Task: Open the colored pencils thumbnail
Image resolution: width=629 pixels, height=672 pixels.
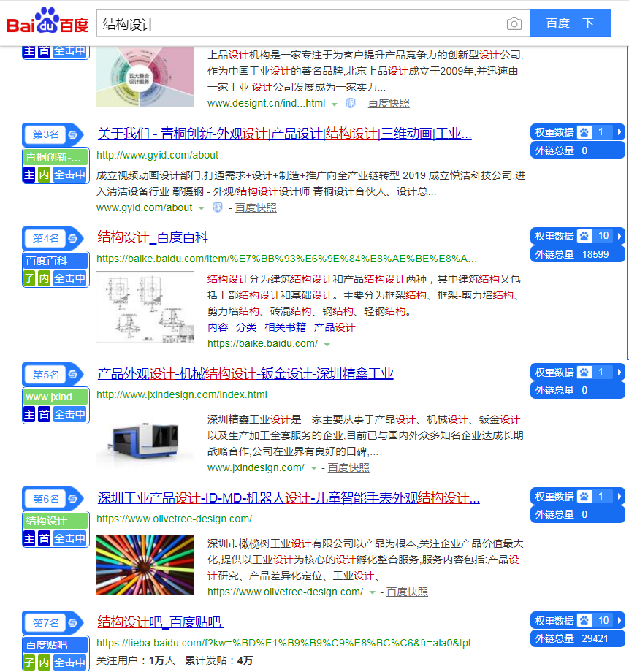Action: click(145, 565)
